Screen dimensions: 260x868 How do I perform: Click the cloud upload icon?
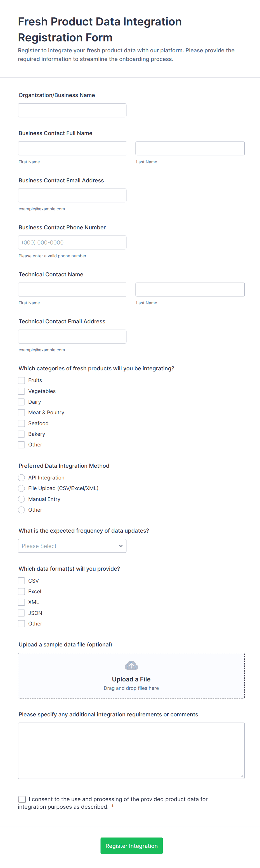131,665
